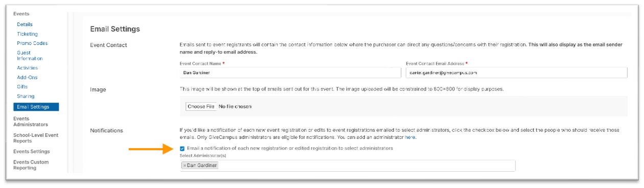
Task: Open Events Settings
Action: click(32, 152)
